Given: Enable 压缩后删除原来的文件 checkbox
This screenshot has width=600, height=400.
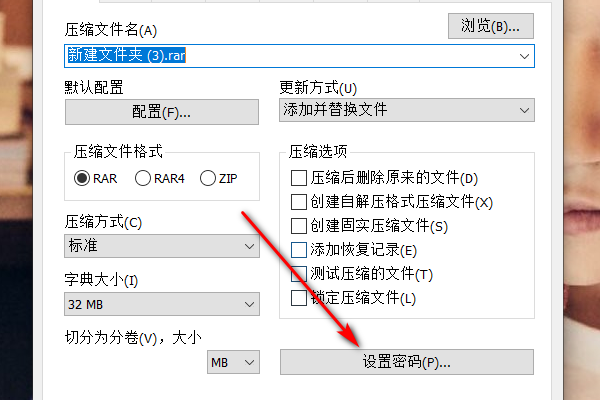Looking at the screenshot, I should point(298,179).
